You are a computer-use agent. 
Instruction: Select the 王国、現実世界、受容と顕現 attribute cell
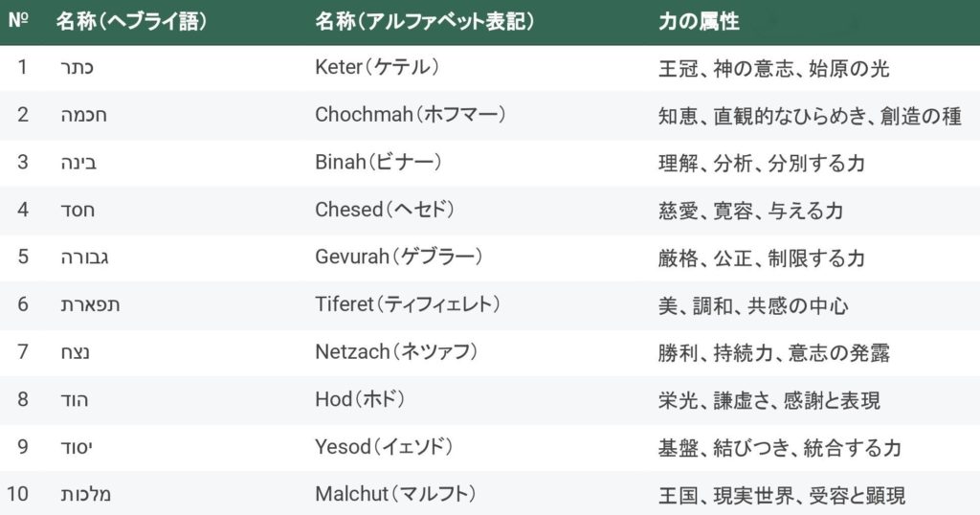click(782, 495)
